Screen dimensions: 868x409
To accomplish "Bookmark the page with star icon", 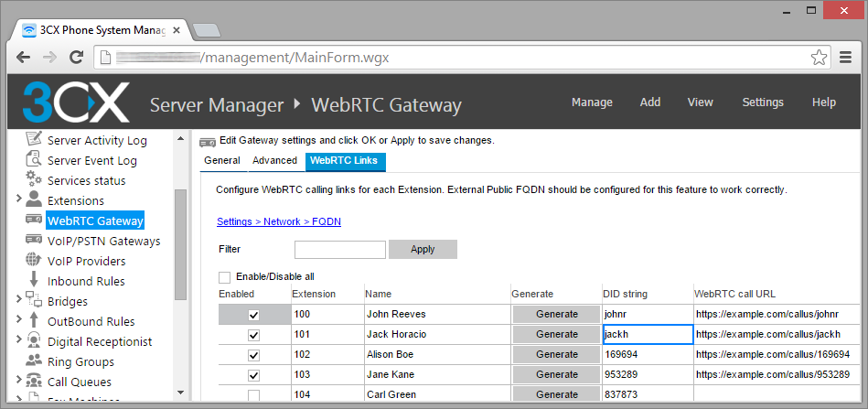I will (x=819, y=57).
